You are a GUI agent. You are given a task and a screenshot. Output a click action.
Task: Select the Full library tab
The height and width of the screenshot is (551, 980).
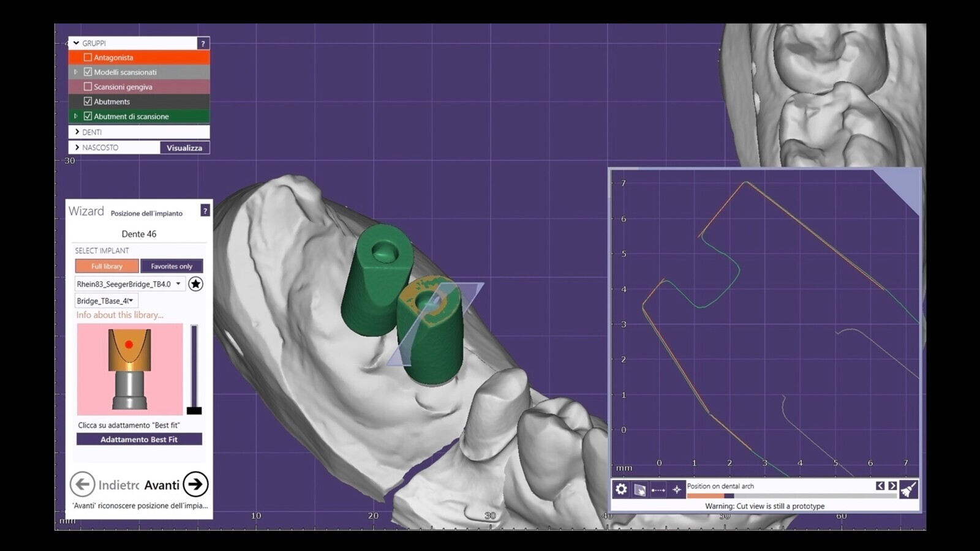pos(107,266)
